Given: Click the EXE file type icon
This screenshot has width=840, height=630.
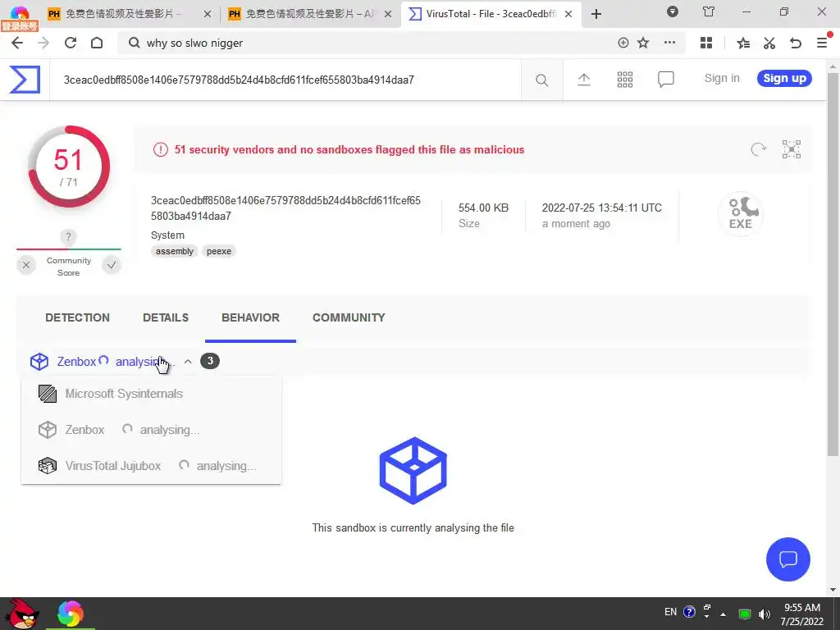Looking at the screenshot, I should click(x=741, y=214).
